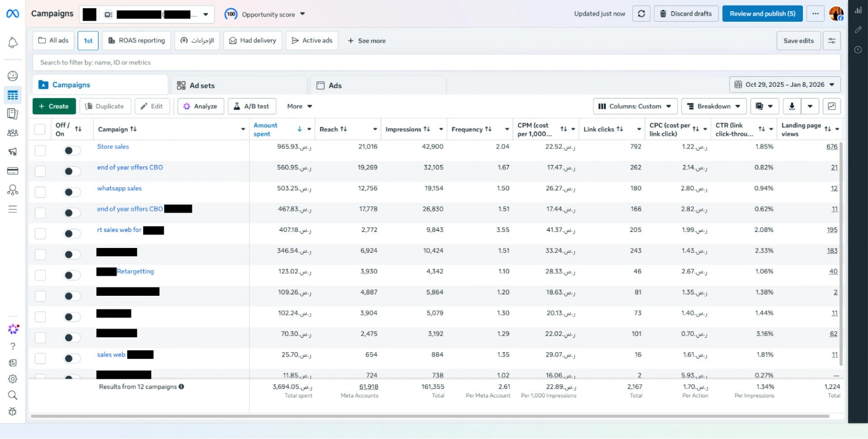Tick the checkbox for end of year offers CBO
This screenshot has width=868, height=439.
pos(40,171)
